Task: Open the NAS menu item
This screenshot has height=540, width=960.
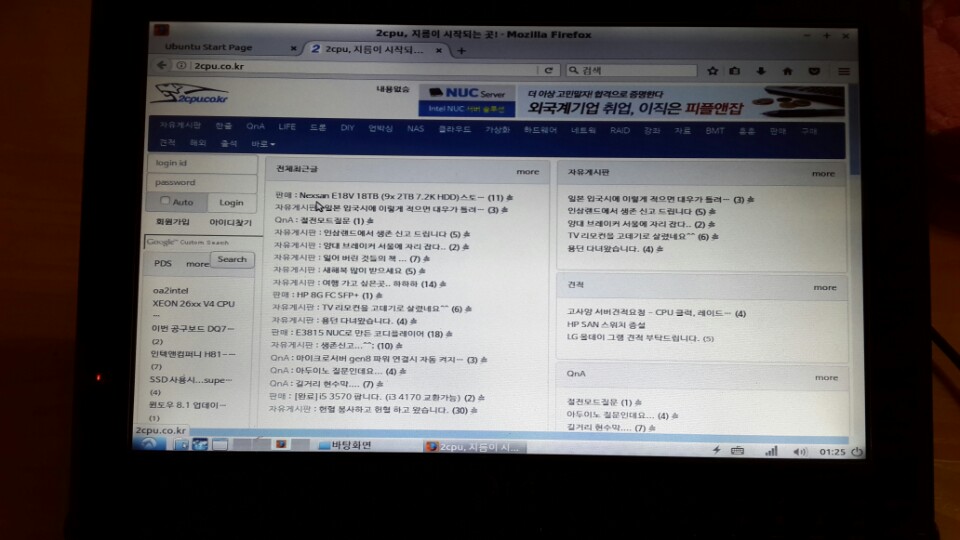Action: point(415,129)
